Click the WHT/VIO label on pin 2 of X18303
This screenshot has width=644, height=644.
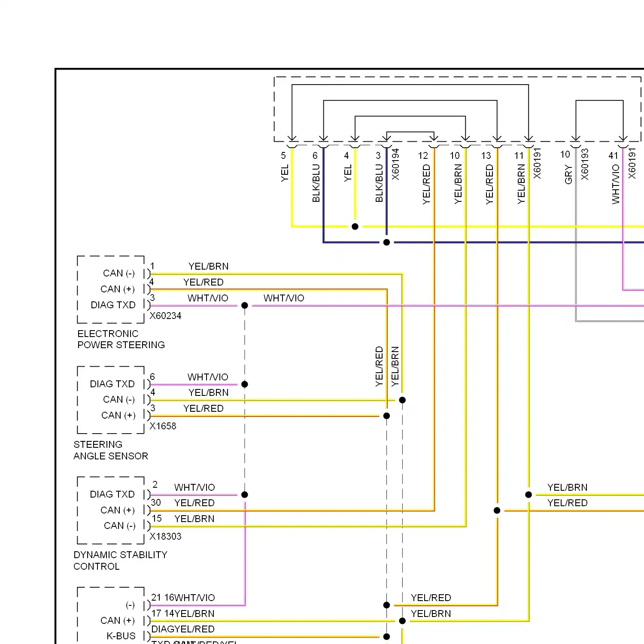point(194,487)
